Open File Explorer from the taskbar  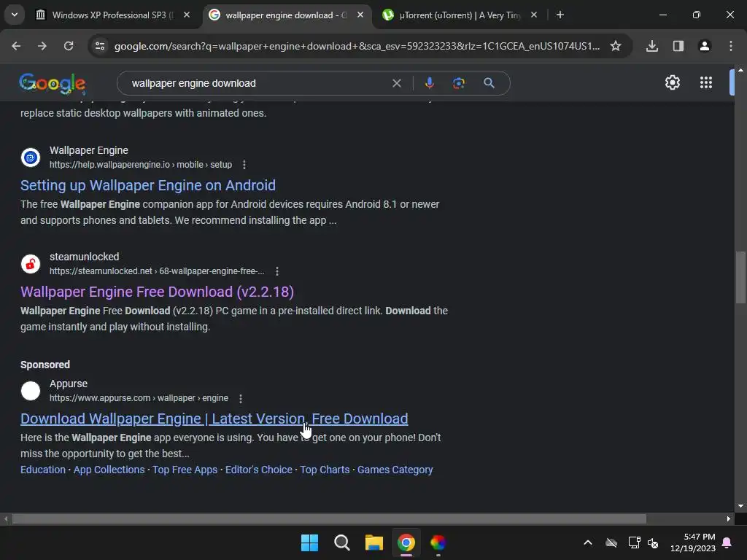[x=374, y=542]
